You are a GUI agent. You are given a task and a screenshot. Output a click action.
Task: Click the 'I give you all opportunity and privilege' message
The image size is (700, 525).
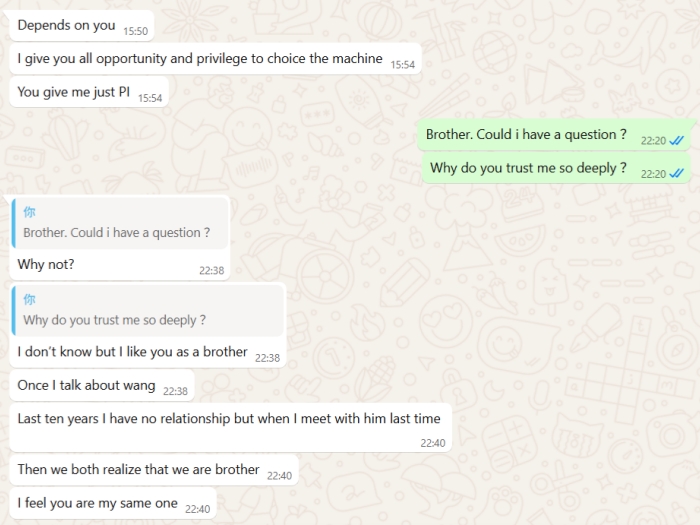click(215, 59)
